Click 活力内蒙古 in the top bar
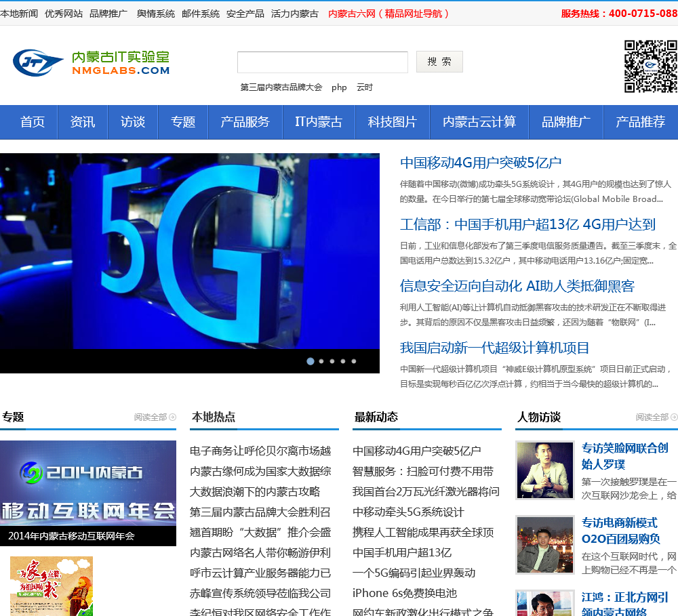The image size is (678, 616). [295, 14]
